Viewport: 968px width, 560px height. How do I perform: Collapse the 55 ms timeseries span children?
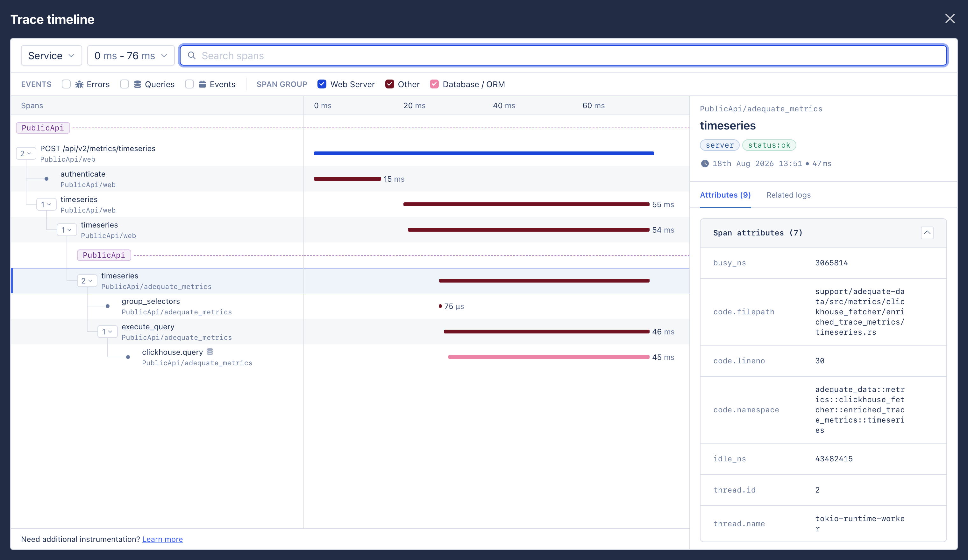(46, 205)
